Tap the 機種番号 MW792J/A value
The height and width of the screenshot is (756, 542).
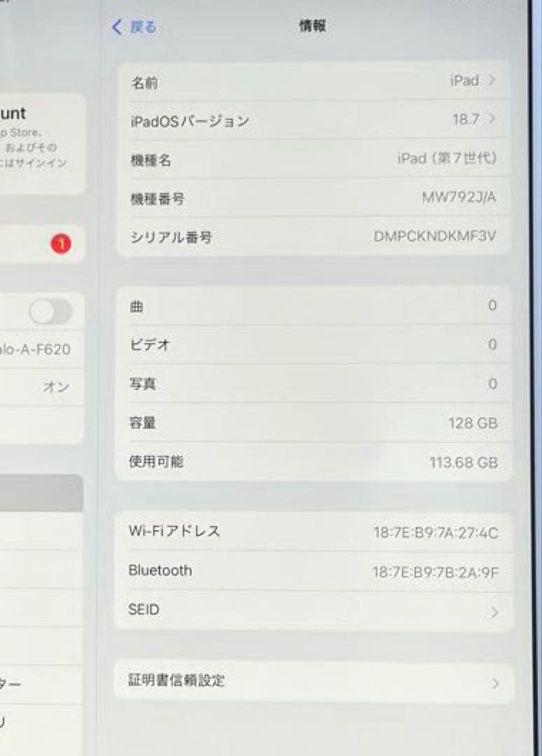point(459,197)
